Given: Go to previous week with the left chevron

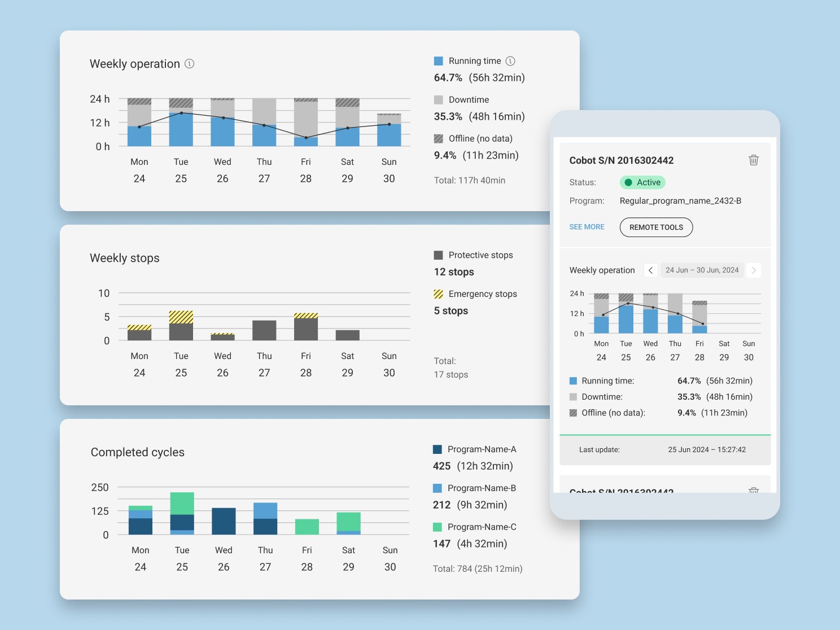Looking at the screenshot, I should click(650, 270).
